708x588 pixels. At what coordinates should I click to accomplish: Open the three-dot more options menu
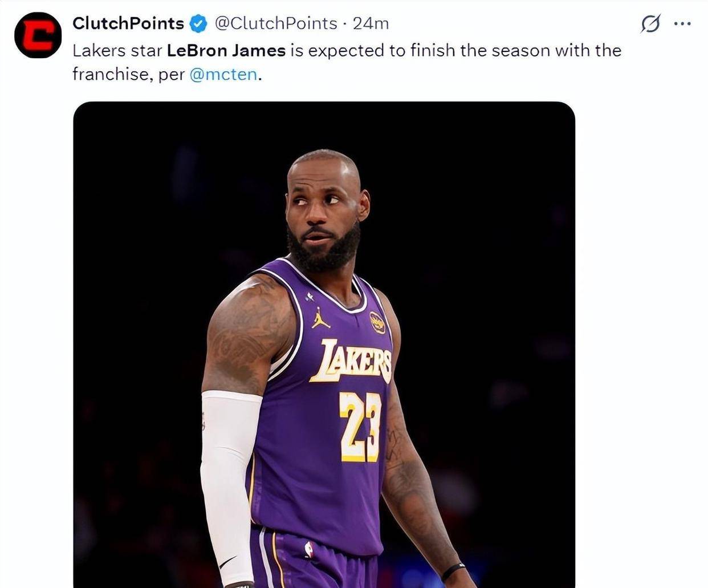pyautogui.click(x=682, y=24)
